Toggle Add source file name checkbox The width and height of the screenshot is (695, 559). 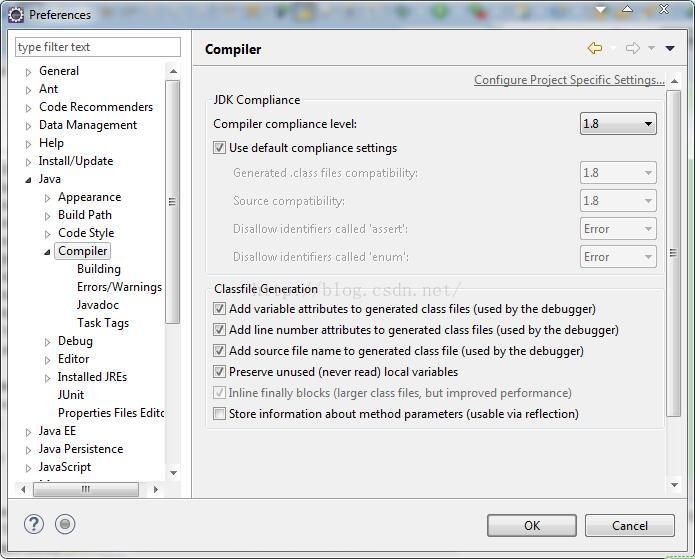point(219,351)
